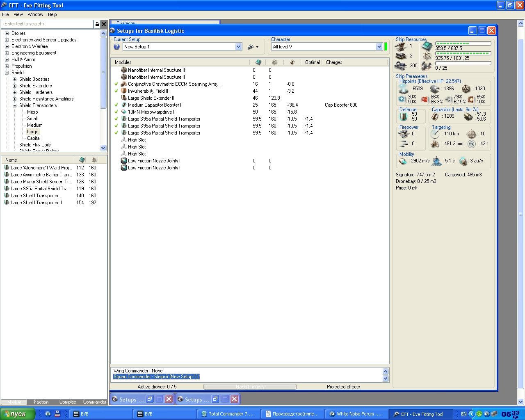Click the CPU usage bar showing 359.5 / 637.5
Image resolution: width=525 pixels, height=420 pixels.
point(463,43)
